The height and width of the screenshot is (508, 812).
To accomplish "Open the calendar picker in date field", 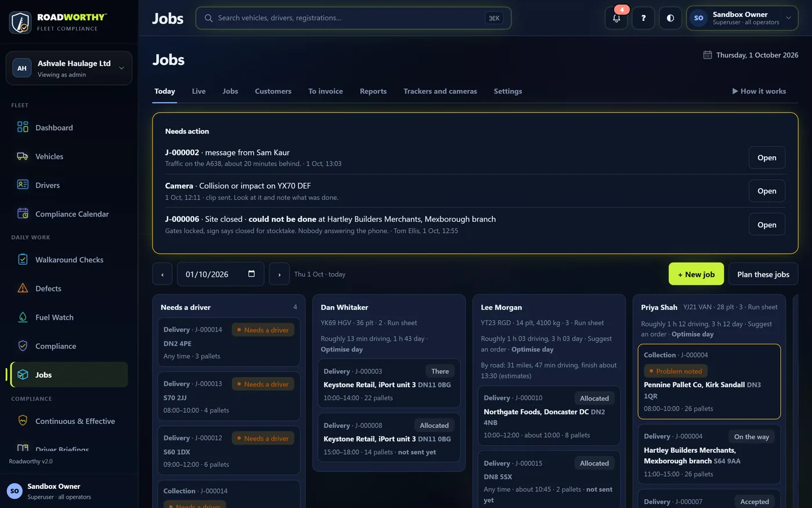I will click(251, 274).
